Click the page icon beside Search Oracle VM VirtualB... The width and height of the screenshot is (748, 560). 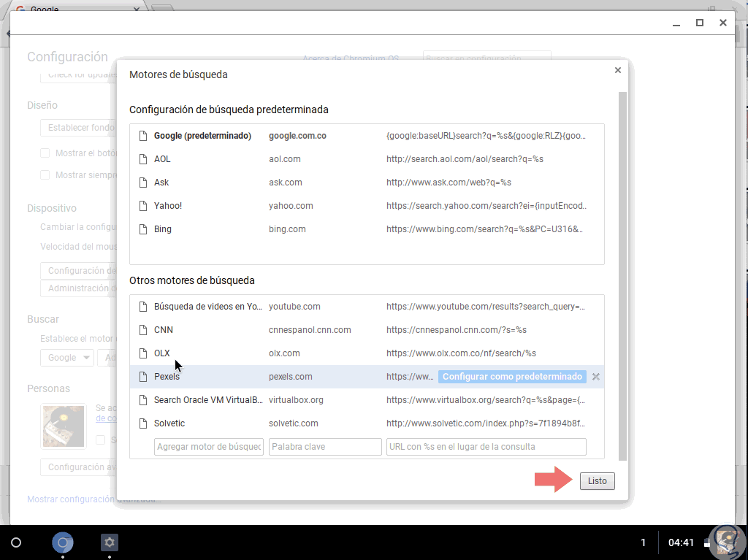tap(142, 400)
